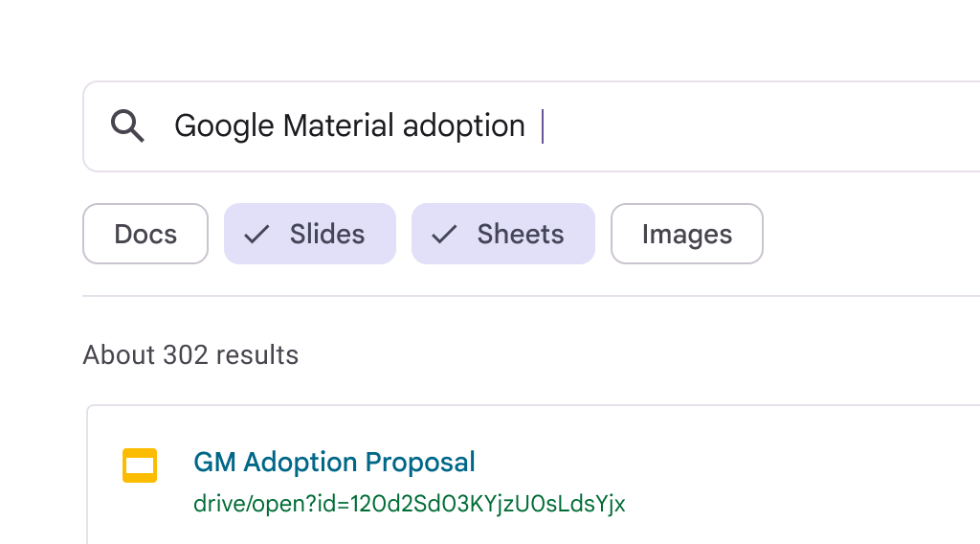This screenshot has height=544, width=980.
Task: Click the magnifying glass search icon
Action: 127,125
